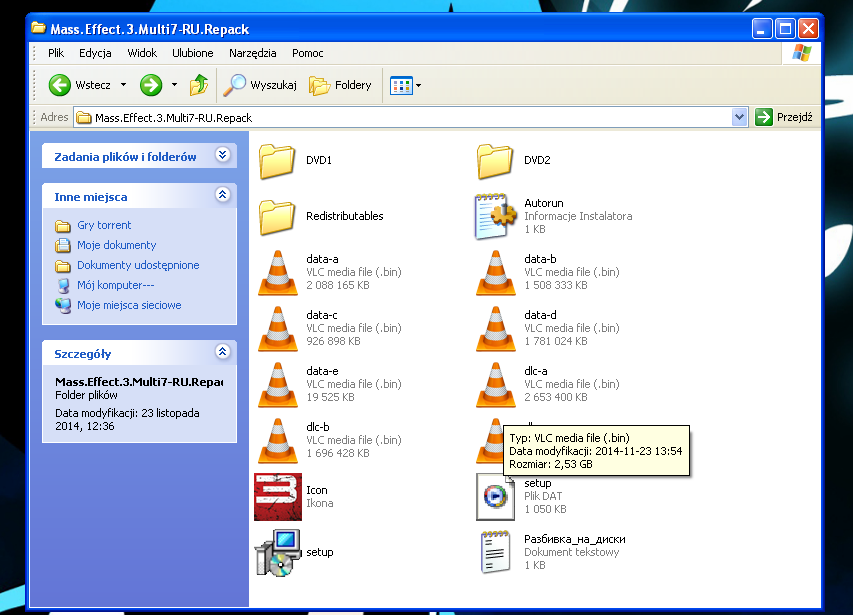Open the Plik menu
The height and width of the screenshot is (615, 853).
tap(55, 53)
